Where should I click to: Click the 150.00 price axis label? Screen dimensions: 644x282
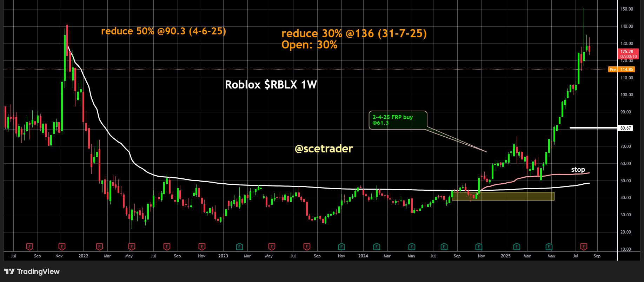click(x=627, y=9)
